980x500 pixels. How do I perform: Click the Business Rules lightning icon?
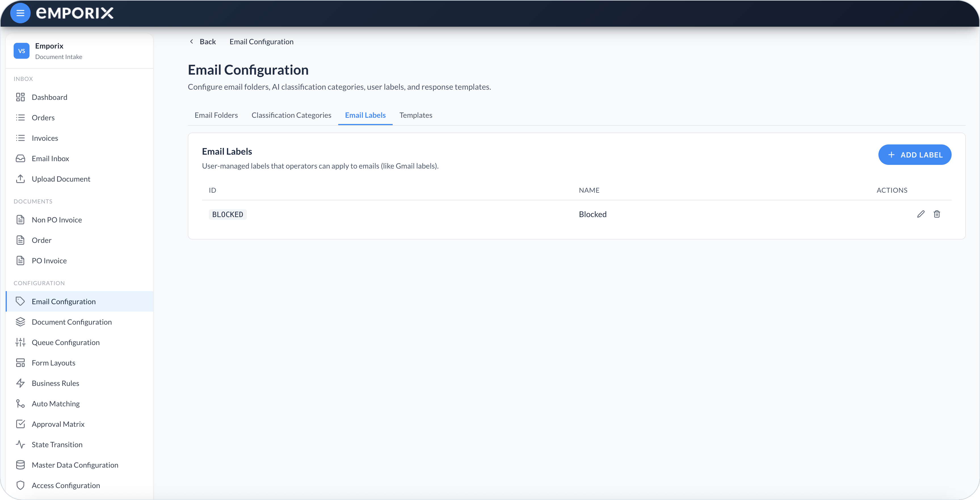(20, 383)
